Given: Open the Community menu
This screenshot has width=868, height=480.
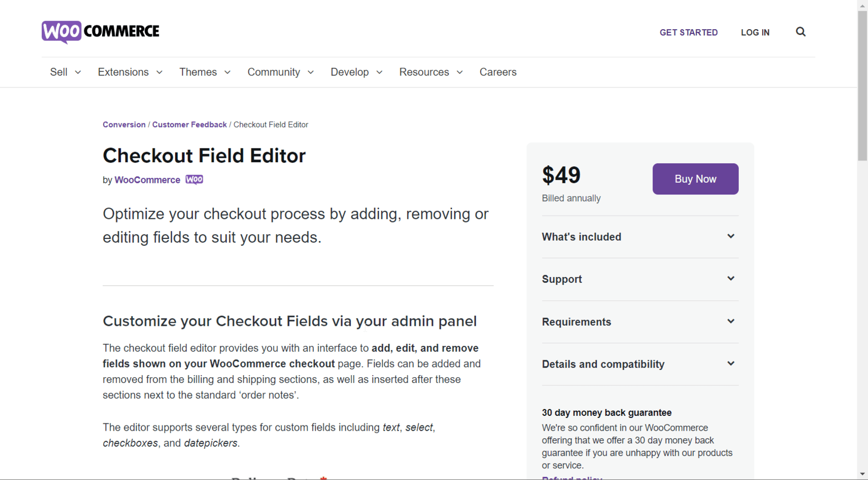Looking at the screenshot, I should coord(274,72).
